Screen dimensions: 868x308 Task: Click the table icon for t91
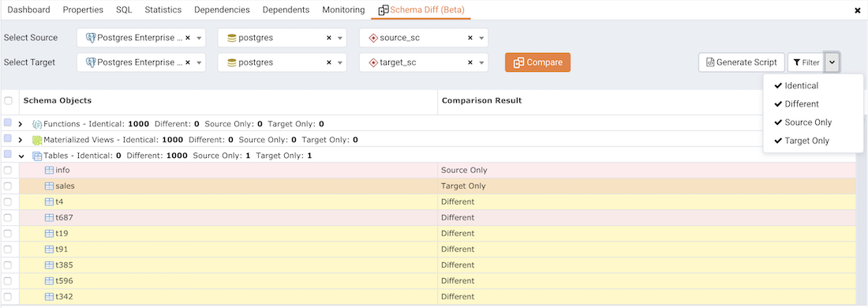pyautogui.click(x=49, y=250)
